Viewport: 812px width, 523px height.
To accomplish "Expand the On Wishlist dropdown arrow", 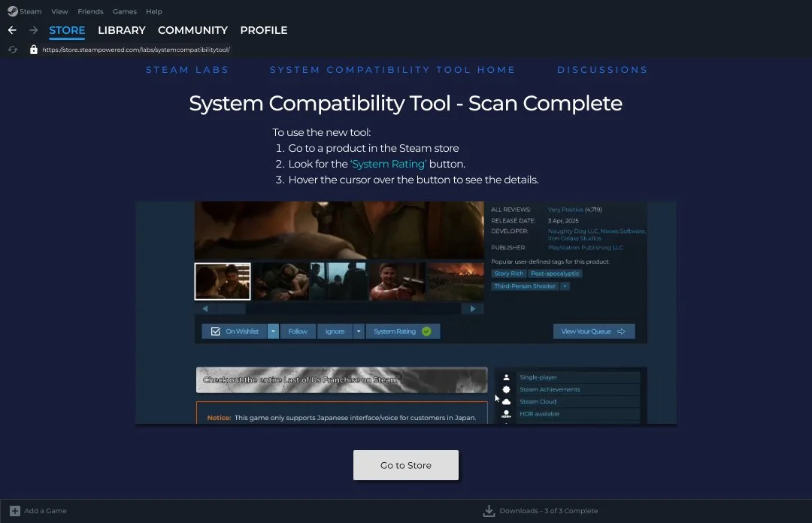I will 273,331.
